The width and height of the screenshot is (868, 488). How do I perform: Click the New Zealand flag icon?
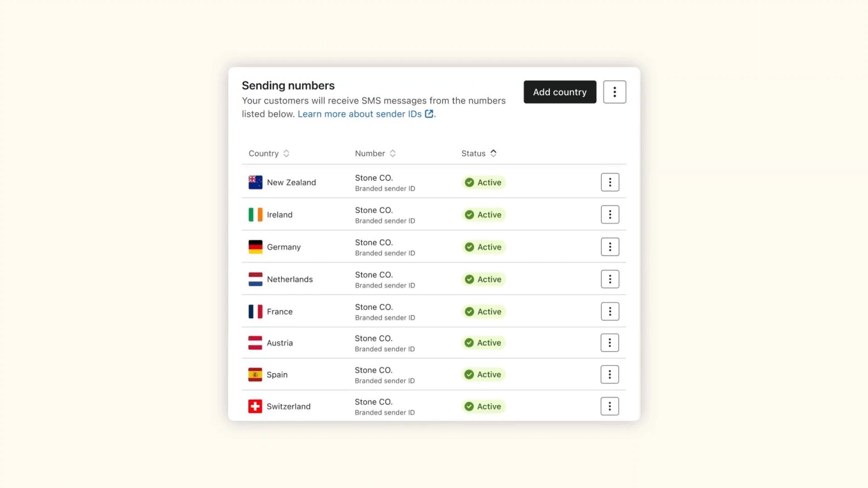tap(255, 183)
